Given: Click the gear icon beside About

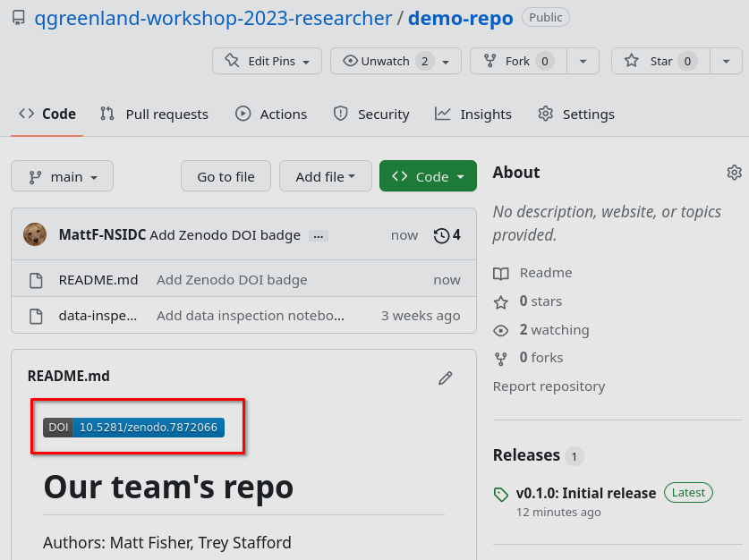Looking at the screenshot, I should 734,173.
